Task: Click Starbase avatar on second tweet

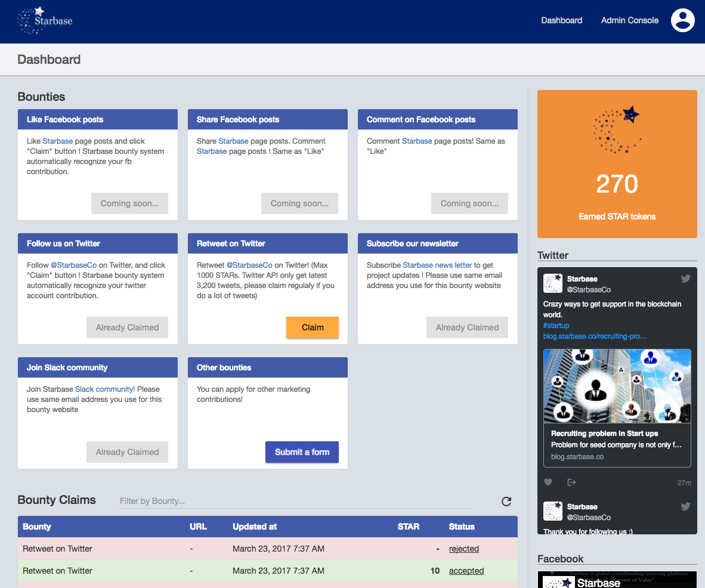Action: (552, 511)
